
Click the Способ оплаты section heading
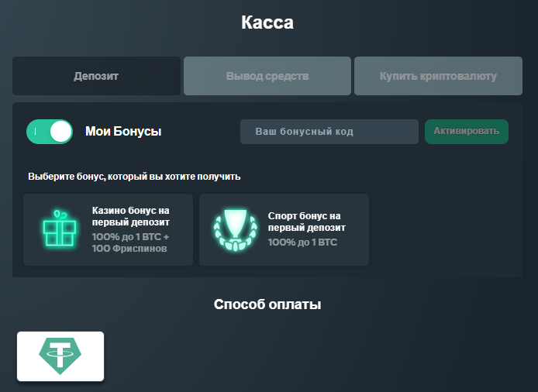coord(267,304)
